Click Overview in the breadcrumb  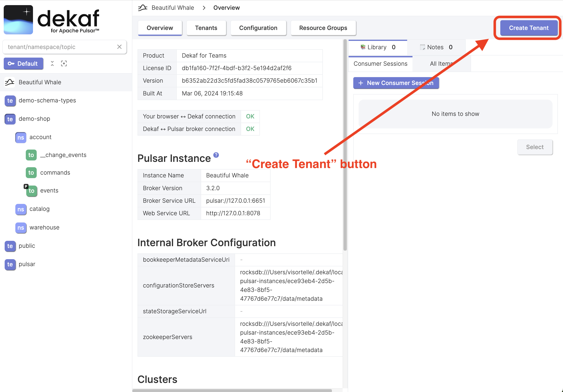click(226, 8)
